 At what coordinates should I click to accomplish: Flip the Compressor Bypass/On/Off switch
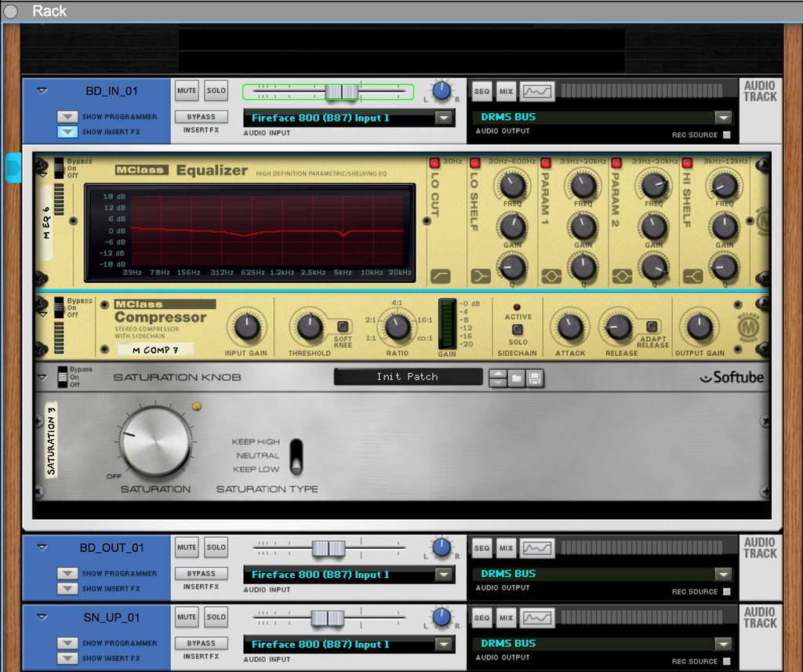(x=59, y=307)
